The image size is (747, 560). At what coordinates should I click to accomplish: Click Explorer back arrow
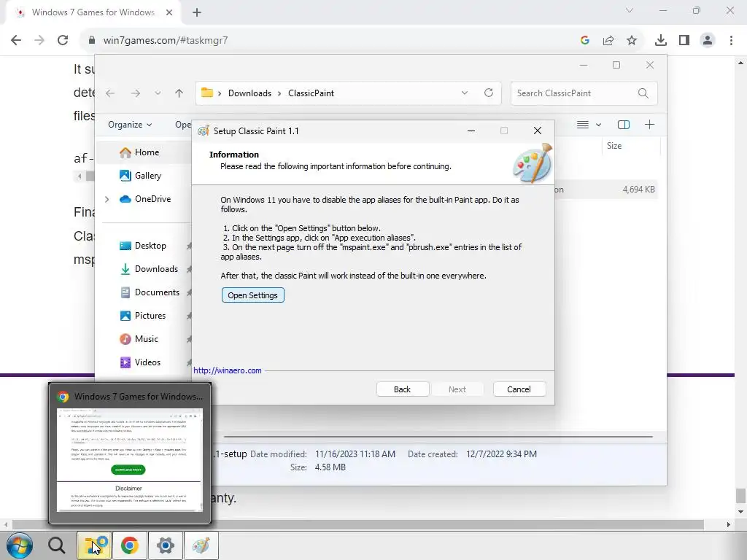tap(110, 93)
